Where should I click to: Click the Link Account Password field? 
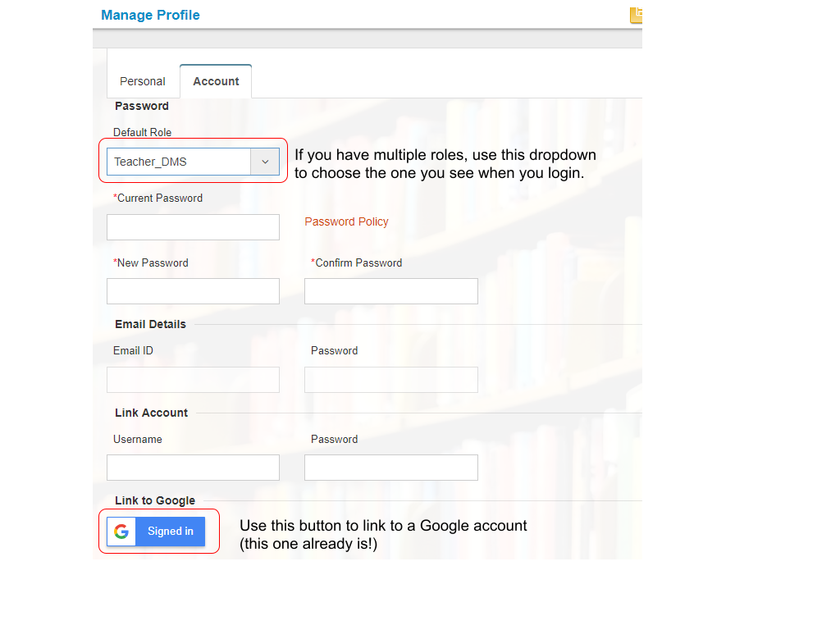coord(391,468)
